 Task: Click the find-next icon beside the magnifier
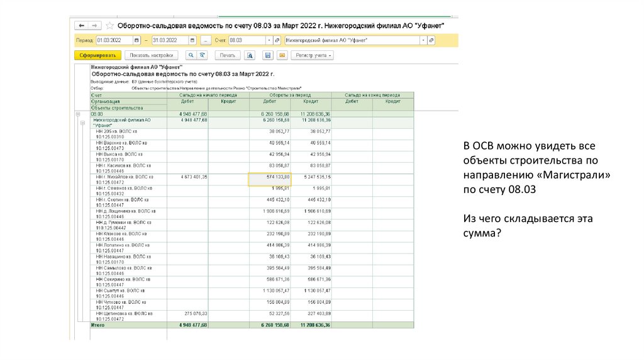(x=202, y=55)
